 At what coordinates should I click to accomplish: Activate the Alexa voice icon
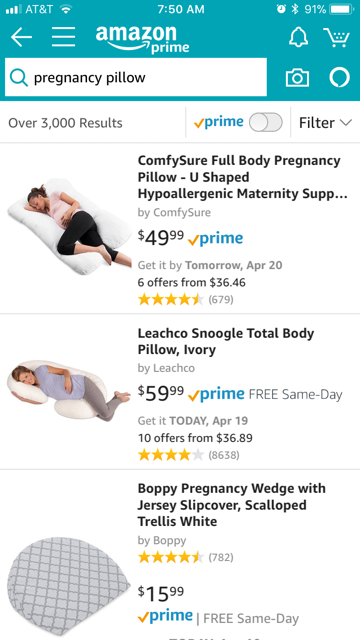tap(340, 78)
